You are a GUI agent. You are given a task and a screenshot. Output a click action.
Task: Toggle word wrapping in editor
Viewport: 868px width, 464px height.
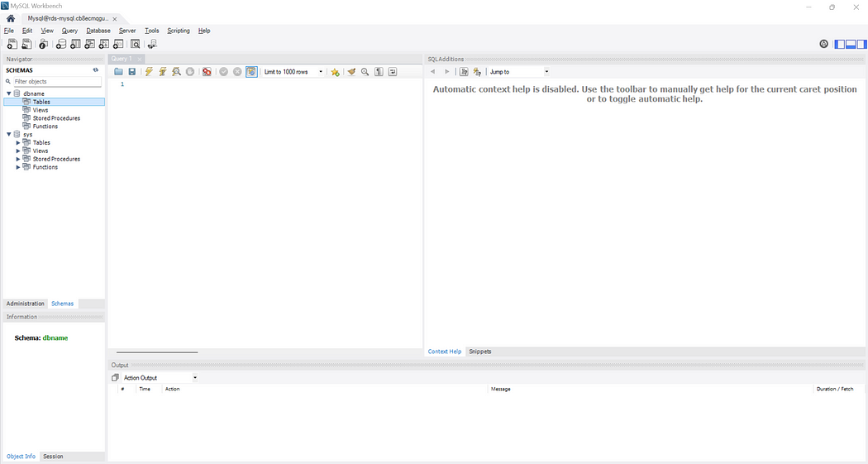pyautogui.click(x=393, y=72)
